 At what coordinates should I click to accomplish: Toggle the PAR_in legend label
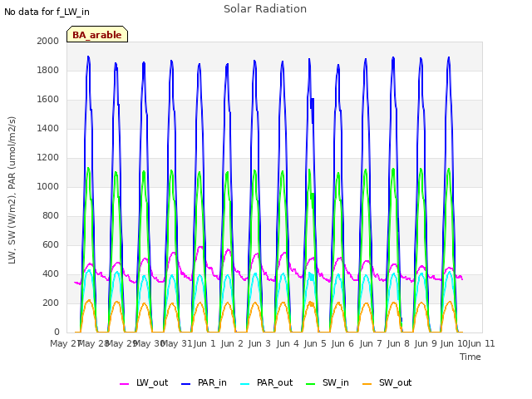pos(212,382)
